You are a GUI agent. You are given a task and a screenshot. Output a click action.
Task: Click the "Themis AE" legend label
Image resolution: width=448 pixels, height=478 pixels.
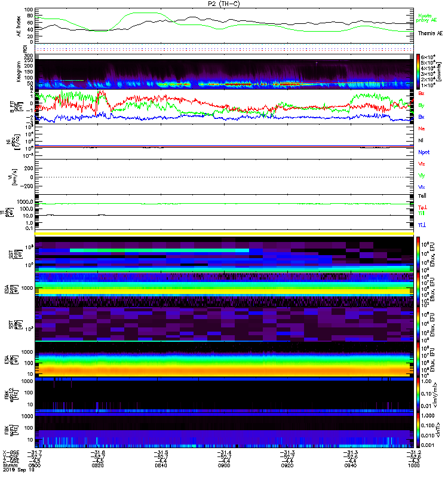[x=430, y=33]
